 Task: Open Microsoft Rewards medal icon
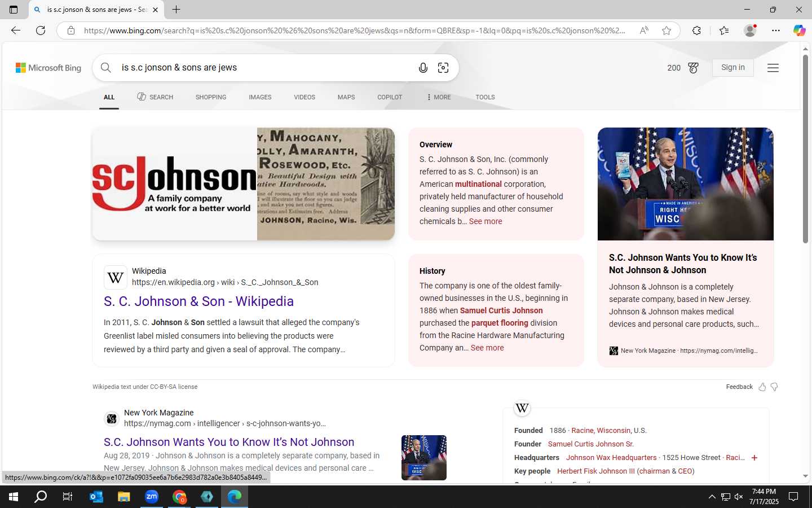[x=694, y=68]
